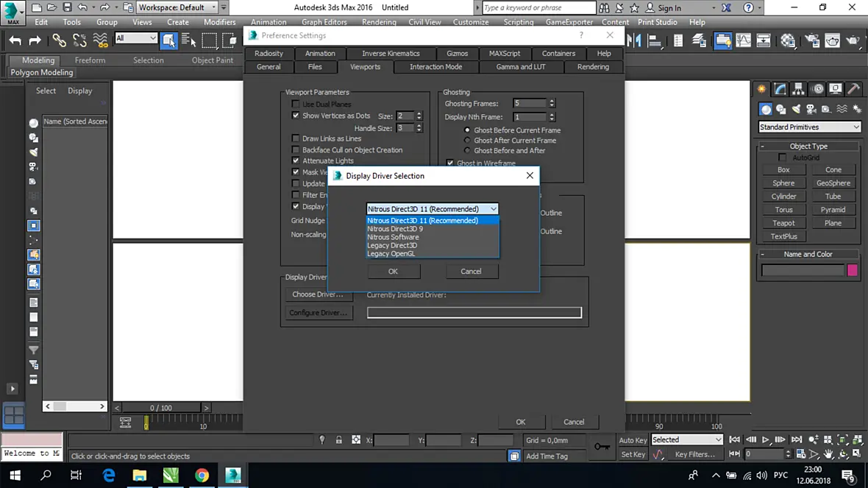The image size is (868, 488).
Task: Click Rectangular Selection Region icon
Action: click(x=209, y=40)
